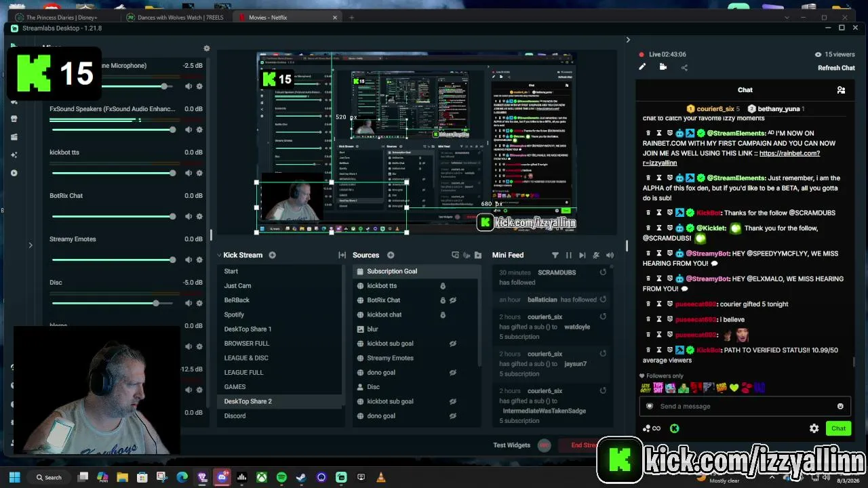
Task: Replay the jaysun7 gifted sub alert
Action: tap(603, 354)
